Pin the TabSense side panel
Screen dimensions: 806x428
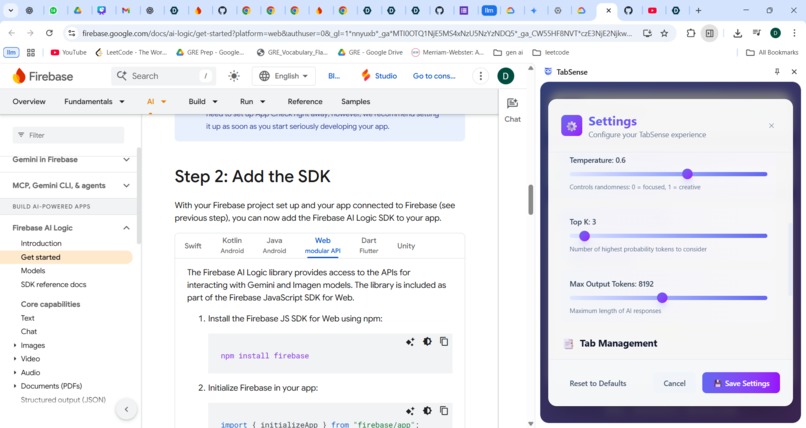pos(777,72)
